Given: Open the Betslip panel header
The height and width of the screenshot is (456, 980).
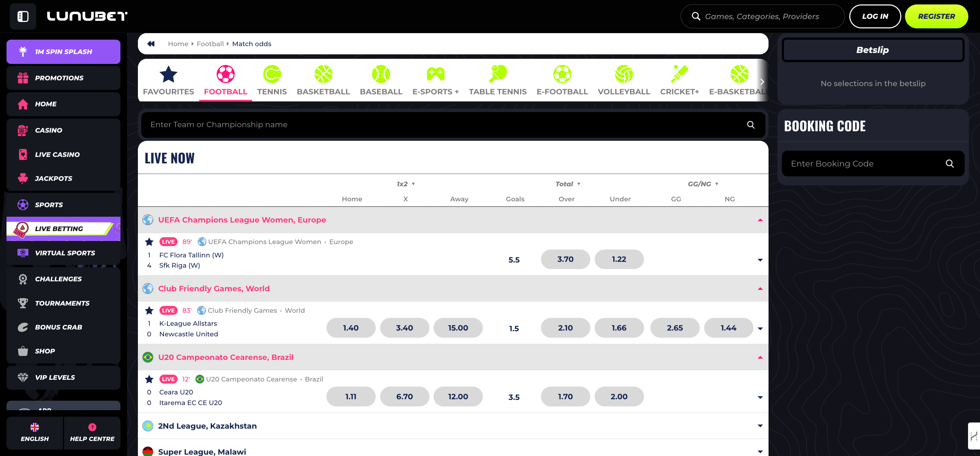Looking at the screenshot, I should 873,50.
